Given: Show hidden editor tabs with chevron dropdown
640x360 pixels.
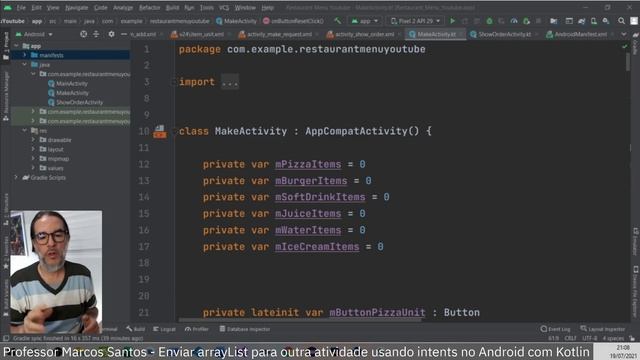Looking at the screenshot, I should 624,34.
